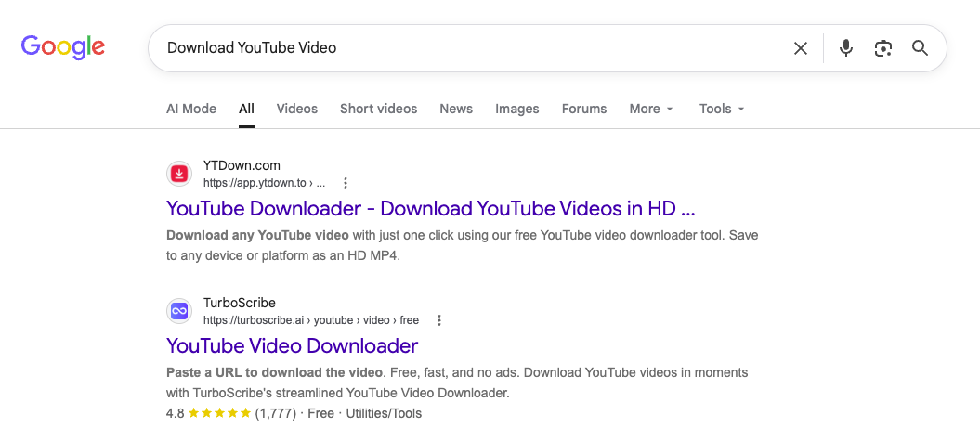Viewport: 980px width, 442px height.
Task: Switch to Forums tab
Action: pyautogui.click(x=583, y=109)
